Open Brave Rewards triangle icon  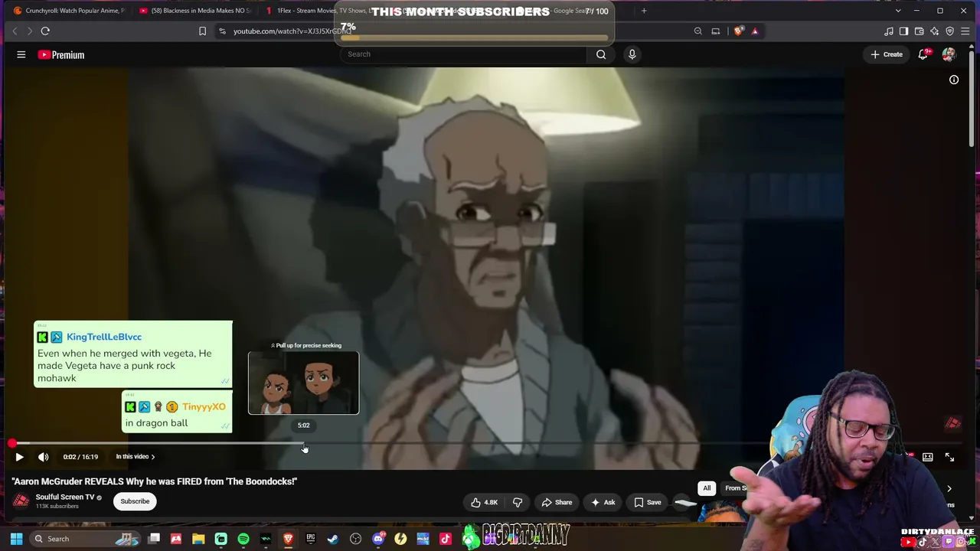pos(755,31)
